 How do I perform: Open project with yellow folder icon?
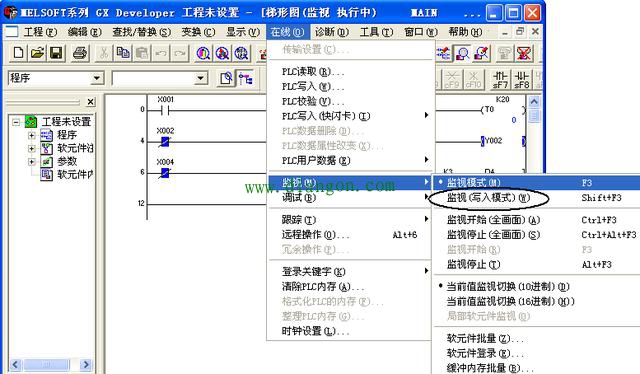coord(37,53)
